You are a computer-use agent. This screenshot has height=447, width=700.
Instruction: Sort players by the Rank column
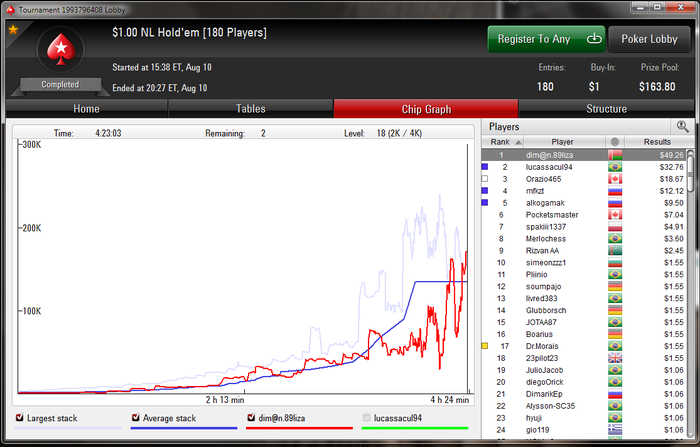(503, 142)
